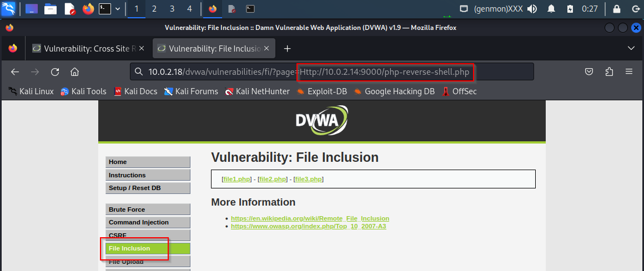Open the terminal emulator panel launcher
The image size is (644, 271).
[x=105, y=9]
